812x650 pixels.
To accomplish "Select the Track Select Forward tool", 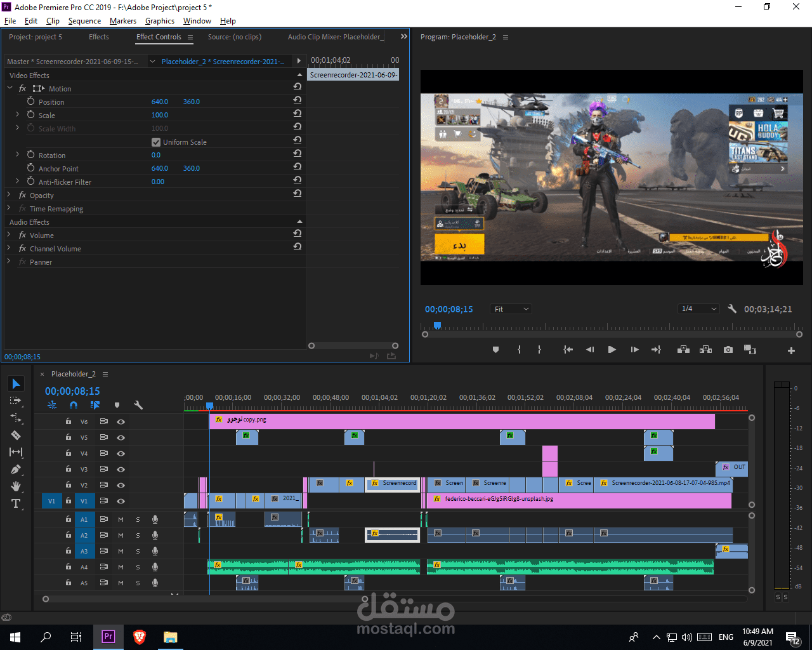I will (16, 401).
